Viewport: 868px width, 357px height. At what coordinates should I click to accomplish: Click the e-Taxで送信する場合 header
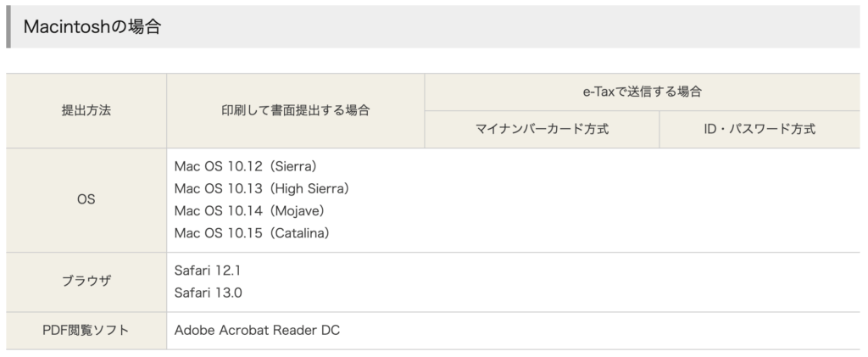pyautogui.click(x=643, y=92)
